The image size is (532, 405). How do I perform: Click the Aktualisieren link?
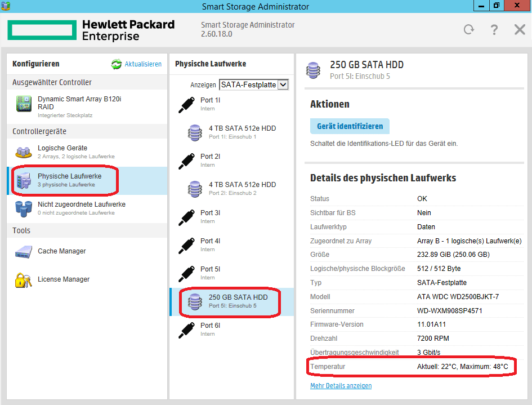click(143, 64)
